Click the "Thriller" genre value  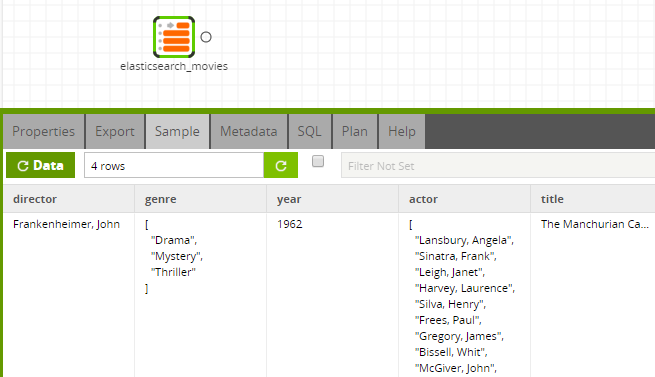(173, 272)
